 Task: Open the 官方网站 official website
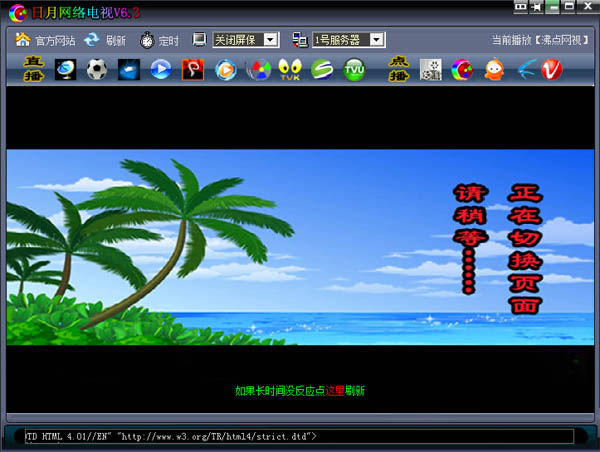(45, 40)
